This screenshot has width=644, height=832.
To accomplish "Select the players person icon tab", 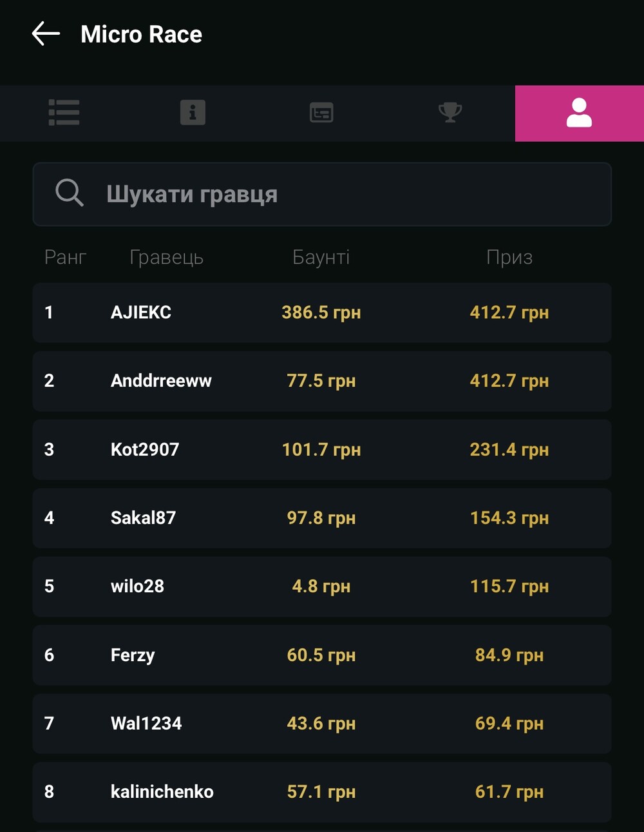I will [x=579, y=113].
